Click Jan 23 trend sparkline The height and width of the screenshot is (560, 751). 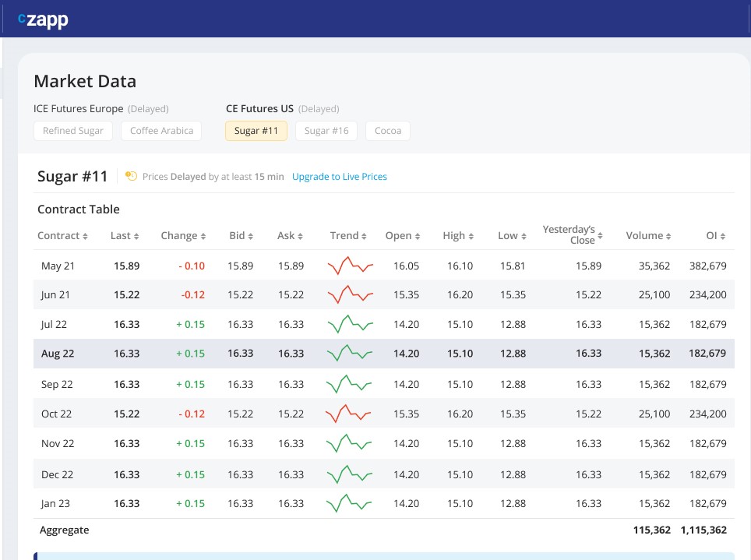(x=349, y=503)
